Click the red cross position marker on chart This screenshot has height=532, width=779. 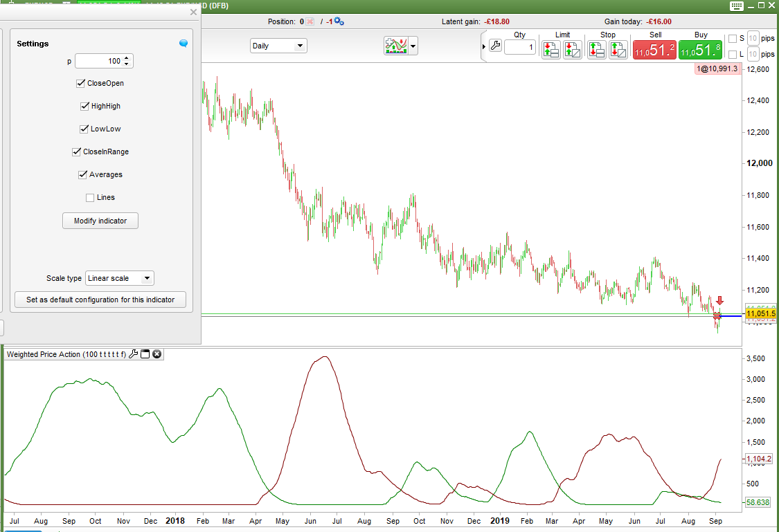(x=717, y=315)
